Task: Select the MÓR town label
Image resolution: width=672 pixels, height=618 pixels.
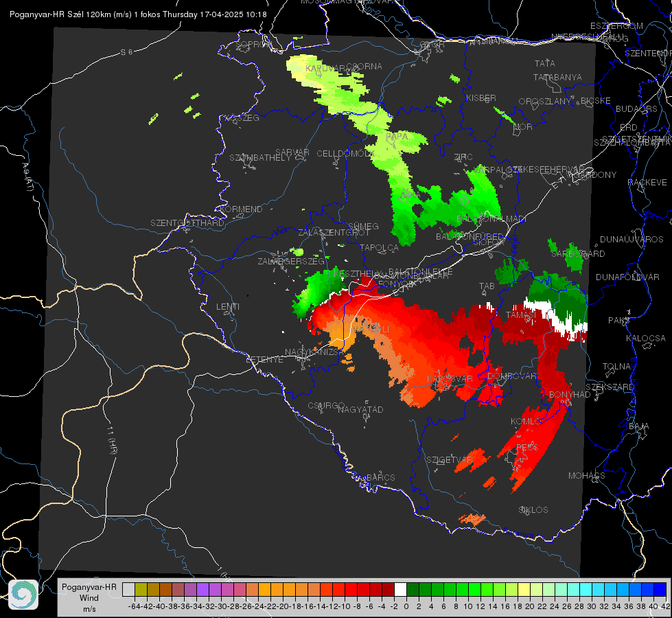Action: coord(523,127)
